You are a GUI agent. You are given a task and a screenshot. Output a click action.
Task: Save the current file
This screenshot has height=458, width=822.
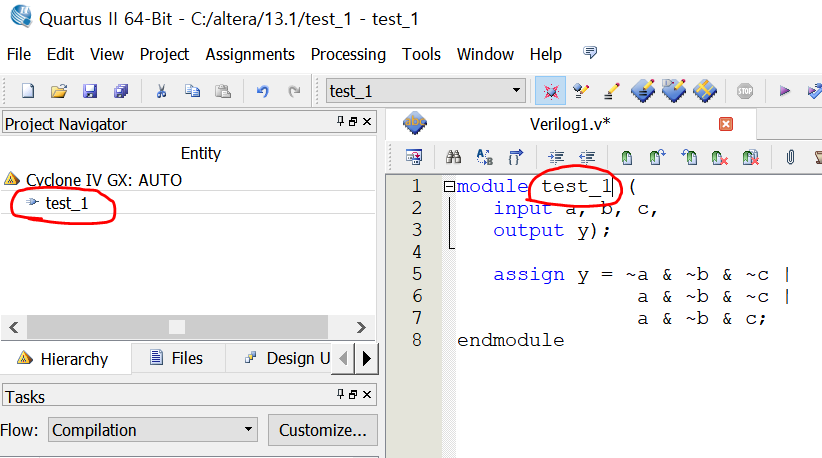click(x=90, y=91)
